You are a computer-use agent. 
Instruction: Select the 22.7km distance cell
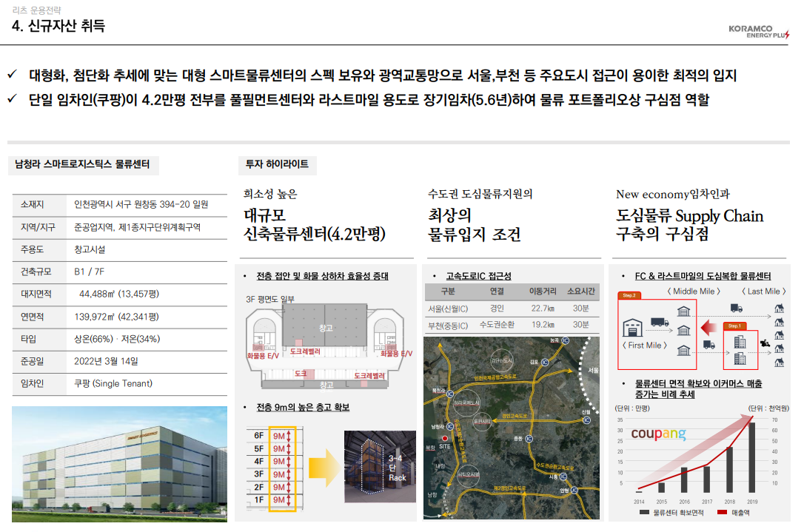[x=543, y=309]
